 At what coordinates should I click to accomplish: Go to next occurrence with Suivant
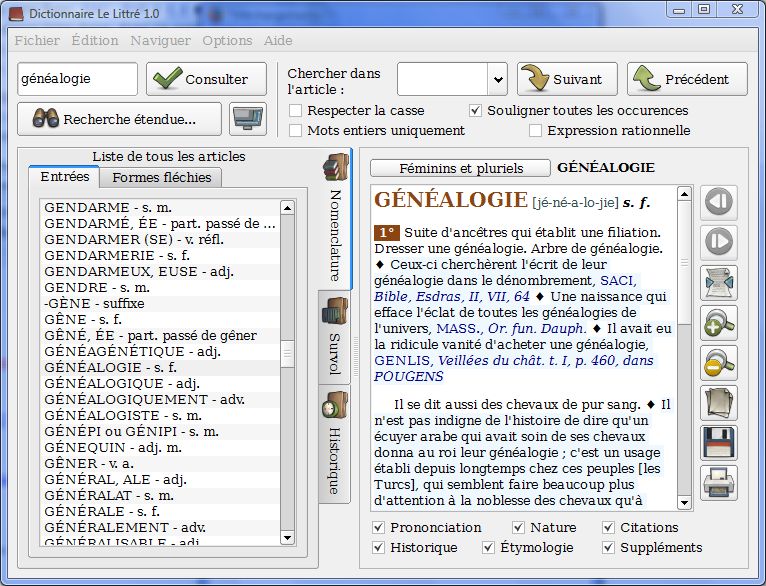[567, 79]
